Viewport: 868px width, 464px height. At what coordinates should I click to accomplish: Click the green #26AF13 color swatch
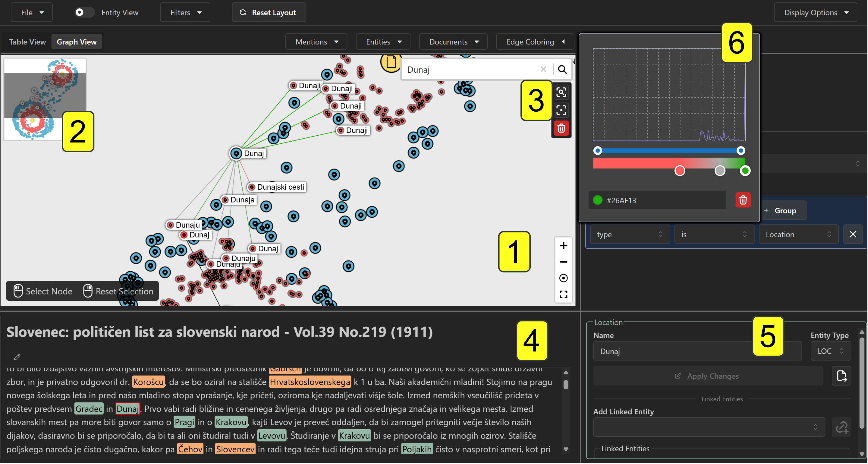pos(597,200)
